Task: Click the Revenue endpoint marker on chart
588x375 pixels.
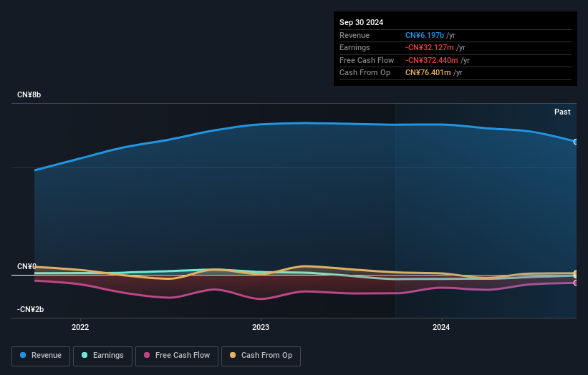Action: (575, 142)
